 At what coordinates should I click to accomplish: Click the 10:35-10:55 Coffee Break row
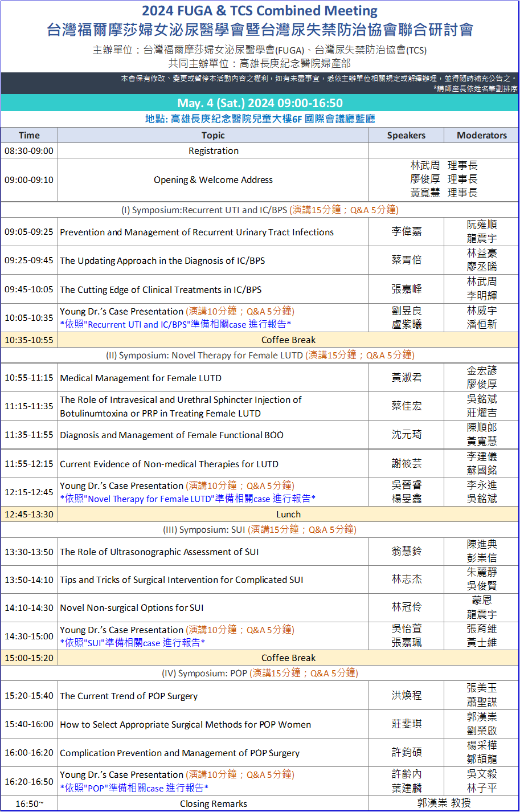pyautogui.click(x=288, y=340)
